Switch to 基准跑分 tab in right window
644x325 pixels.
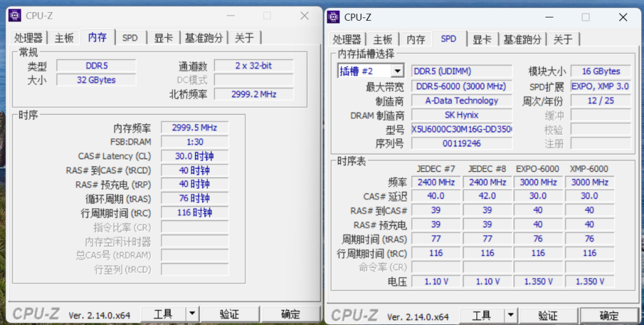coord(523,40)
